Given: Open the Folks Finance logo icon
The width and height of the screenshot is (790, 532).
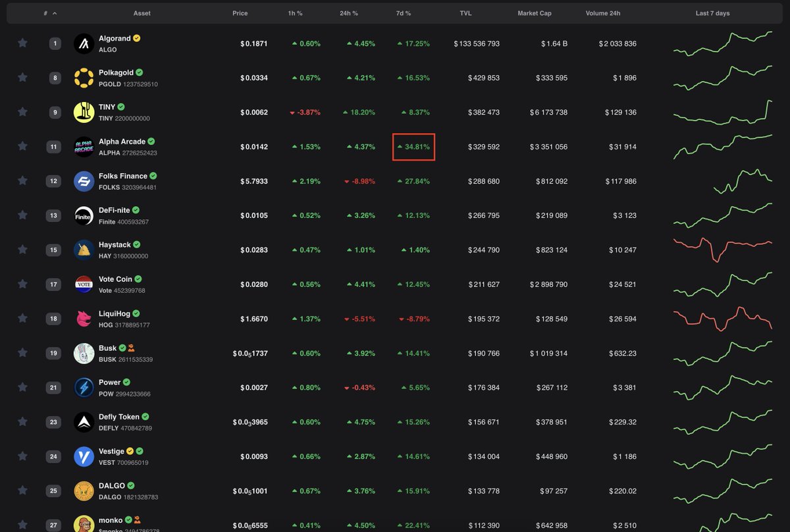Looking at the screenshot, I should tap(84, 181).
